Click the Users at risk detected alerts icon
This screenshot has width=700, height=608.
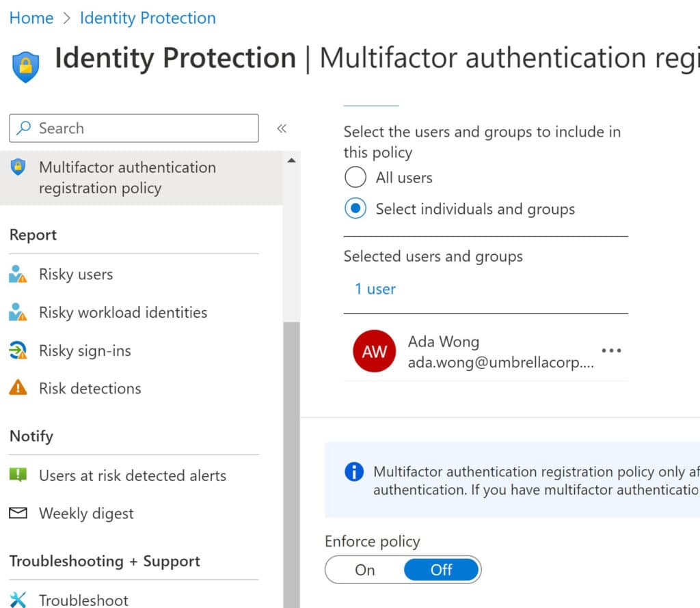(x=19, y=475)
